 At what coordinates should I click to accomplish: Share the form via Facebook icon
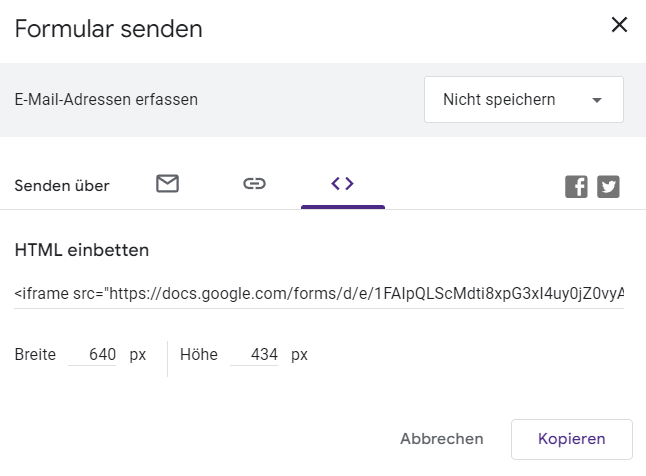pyautogui.click(x=576, y=186)
